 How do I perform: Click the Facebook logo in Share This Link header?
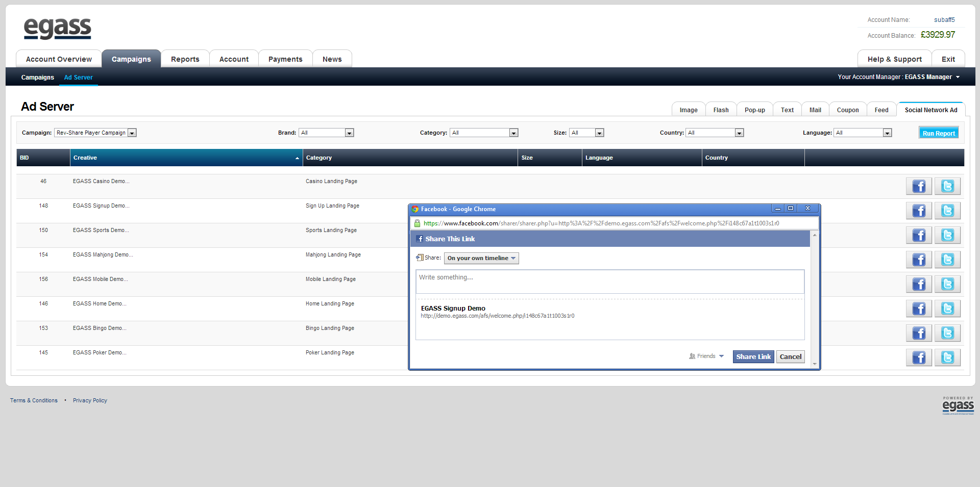(x=420, y=239)
